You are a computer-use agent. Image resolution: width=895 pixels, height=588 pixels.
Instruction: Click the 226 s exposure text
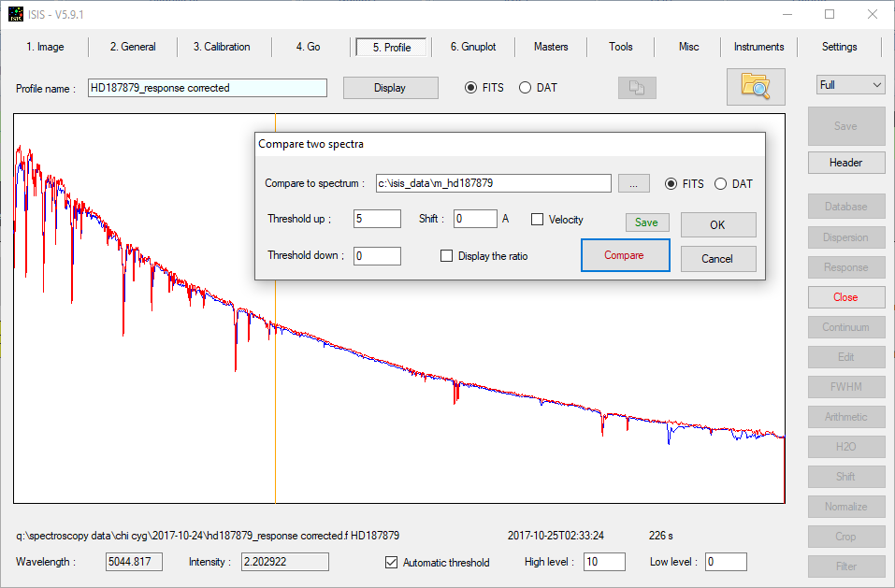pyautogui.click(x=661, y=536)
